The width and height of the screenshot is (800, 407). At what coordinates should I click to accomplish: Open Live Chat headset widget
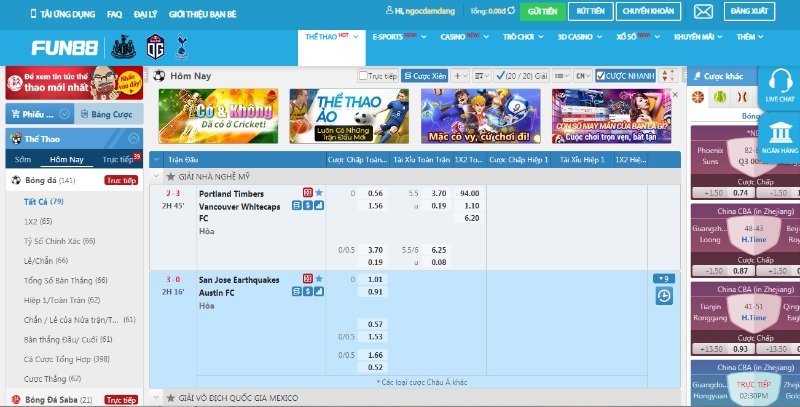tap(780, 87)
